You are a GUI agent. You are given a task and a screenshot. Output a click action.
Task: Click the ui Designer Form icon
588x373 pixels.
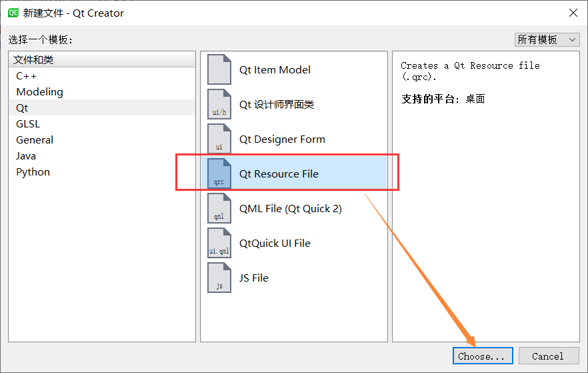point(219,139)
